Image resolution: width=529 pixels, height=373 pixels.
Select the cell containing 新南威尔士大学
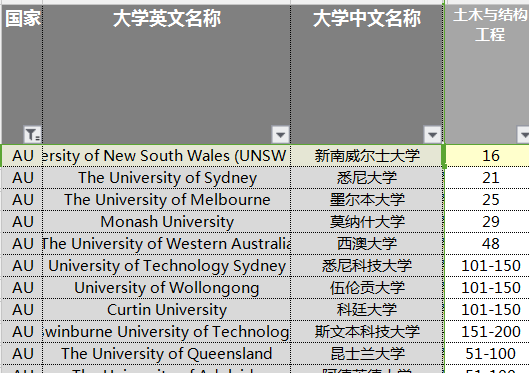pyautogui.click(x=367, y=156)
